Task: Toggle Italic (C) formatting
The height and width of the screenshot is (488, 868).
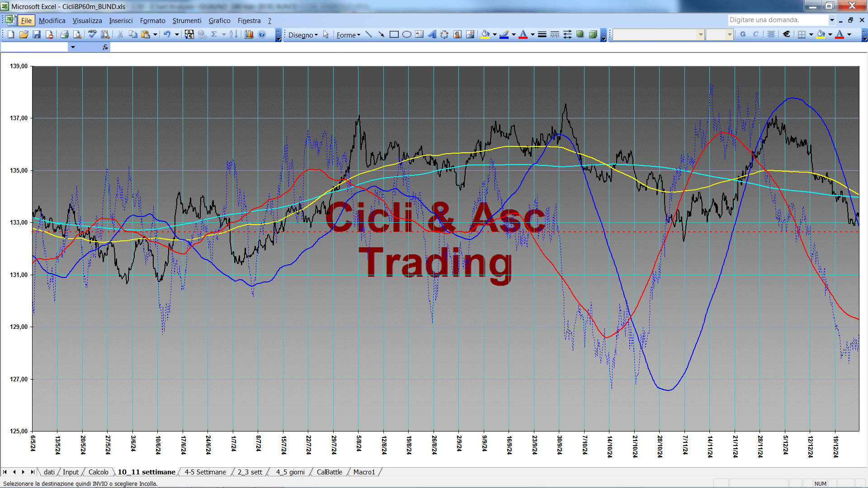Action: pyautogui.click(x=755, y=34)
